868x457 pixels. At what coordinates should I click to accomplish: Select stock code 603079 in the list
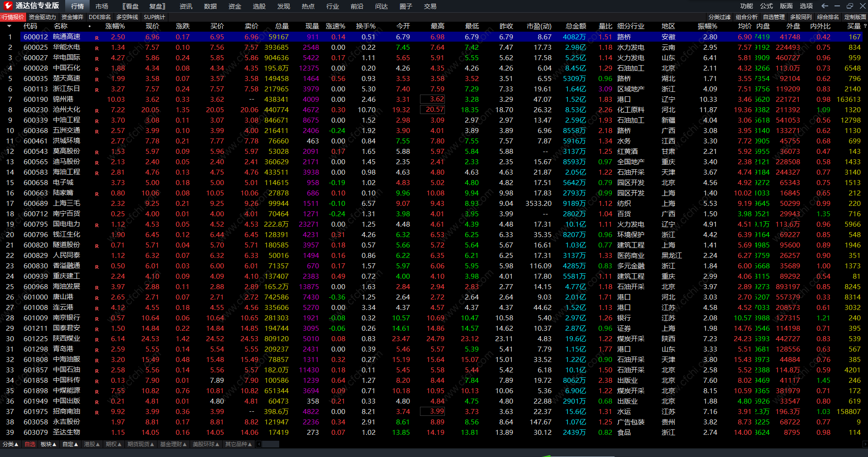pos(36,433)
